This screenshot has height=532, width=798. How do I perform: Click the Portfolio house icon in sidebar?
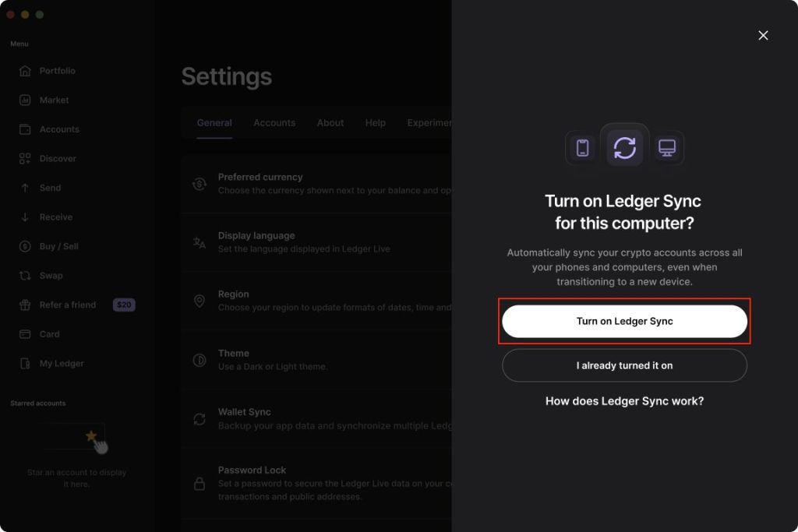pyautogui.click(x=25, y=71)
